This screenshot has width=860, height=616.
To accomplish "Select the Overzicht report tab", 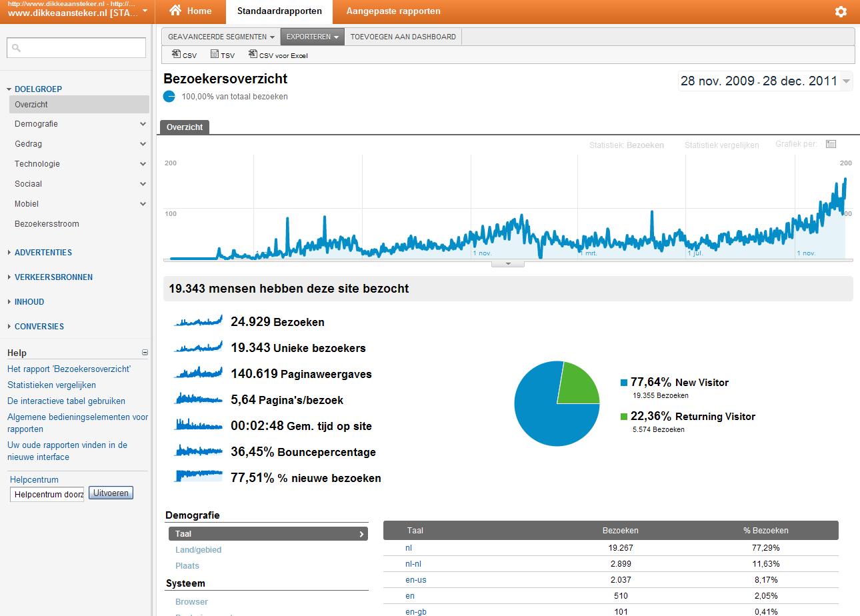I will coord(185,127).
